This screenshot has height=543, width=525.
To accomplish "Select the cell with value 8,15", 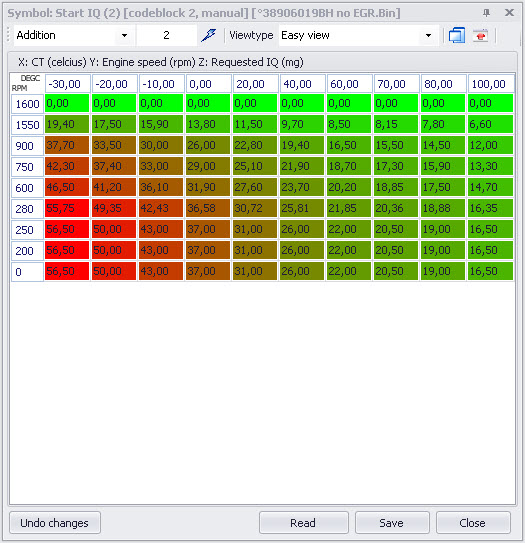I will pyautogui.click(x=396, y=124).
